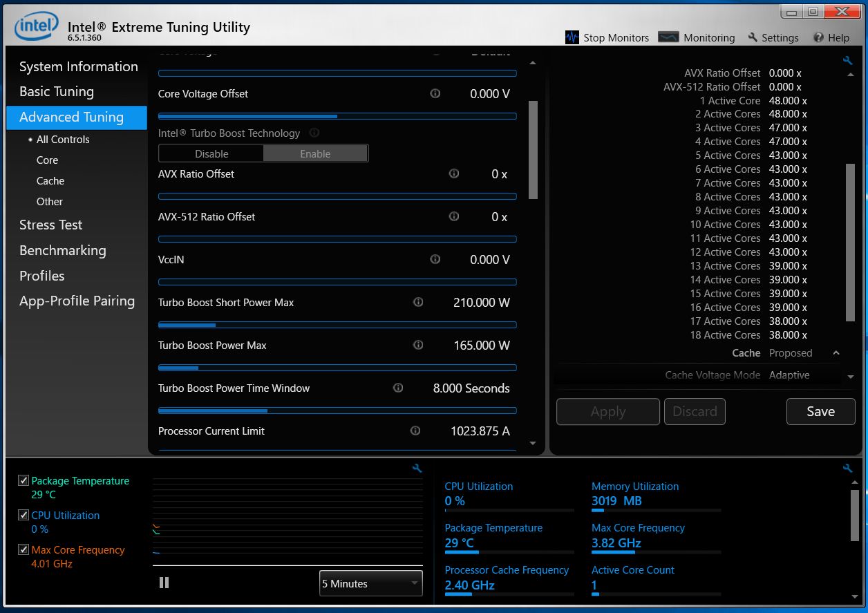Show info for VccIN
The height and width of the screenshot is (613, 868).
click(x=435, y=259)
